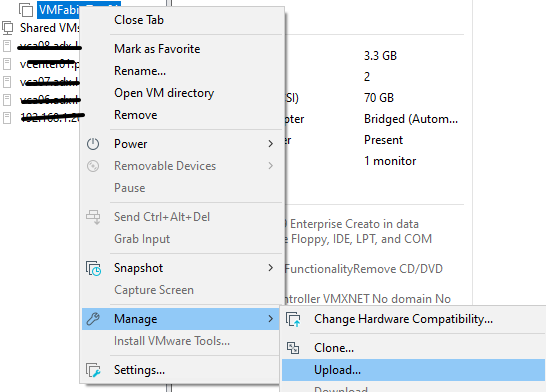The height and width of the screenshot is (392, 546).
Task: Select the Shared VMs tree item
Action: click(x=50, y=28)
